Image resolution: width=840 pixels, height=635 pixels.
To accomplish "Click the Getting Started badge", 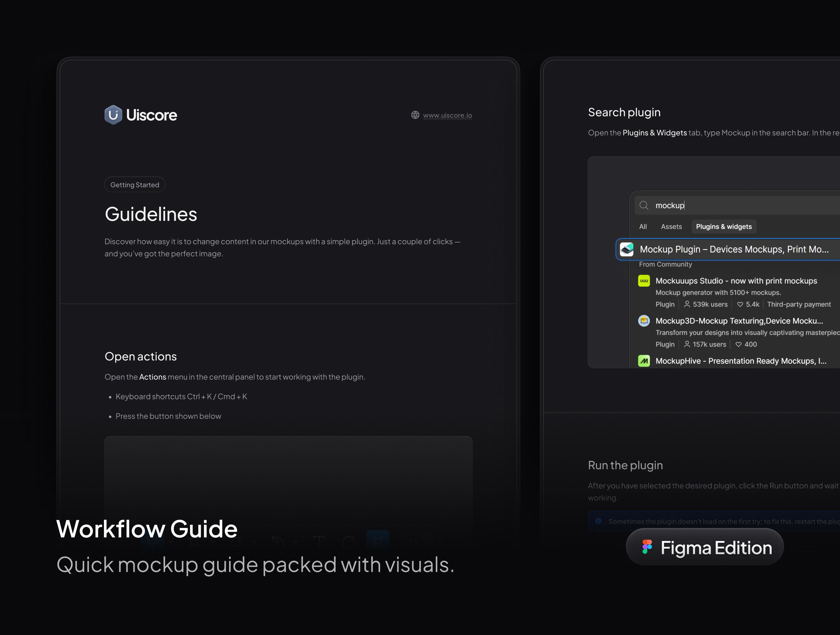I will click(x=135, y=185).
